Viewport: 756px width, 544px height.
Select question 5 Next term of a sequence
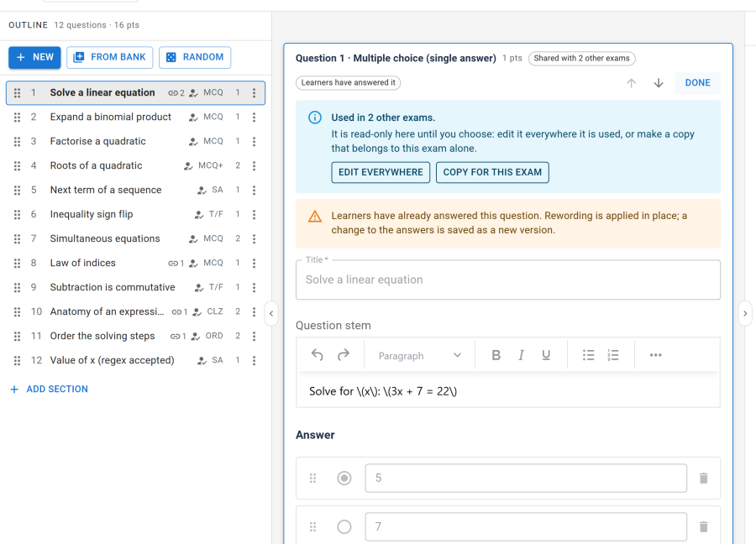[135, 190]
